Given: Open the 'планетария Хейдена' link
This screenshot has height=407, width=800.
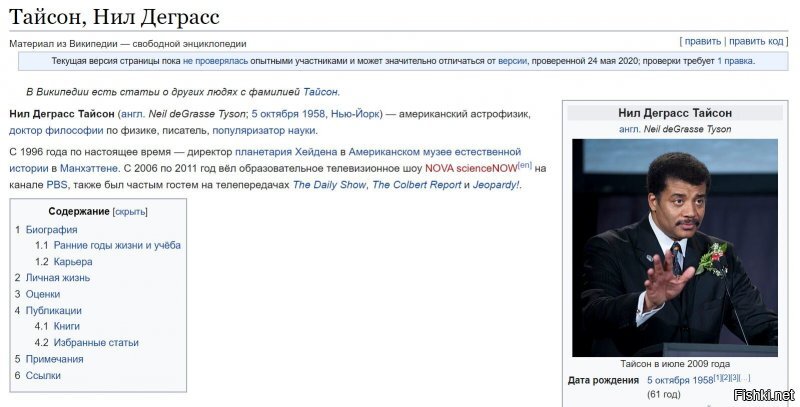Looking at the screenshot, I should click(x=286, y=152).
